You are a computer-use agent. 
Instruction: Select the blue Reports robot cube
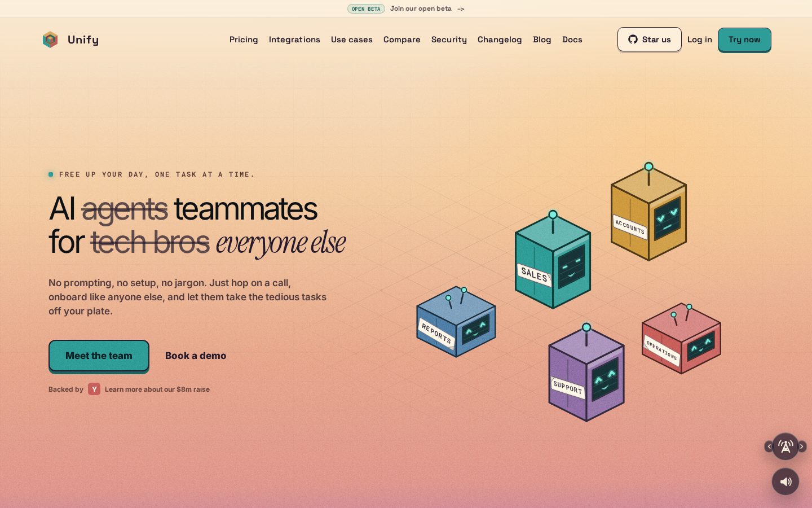tap(456, 322)
